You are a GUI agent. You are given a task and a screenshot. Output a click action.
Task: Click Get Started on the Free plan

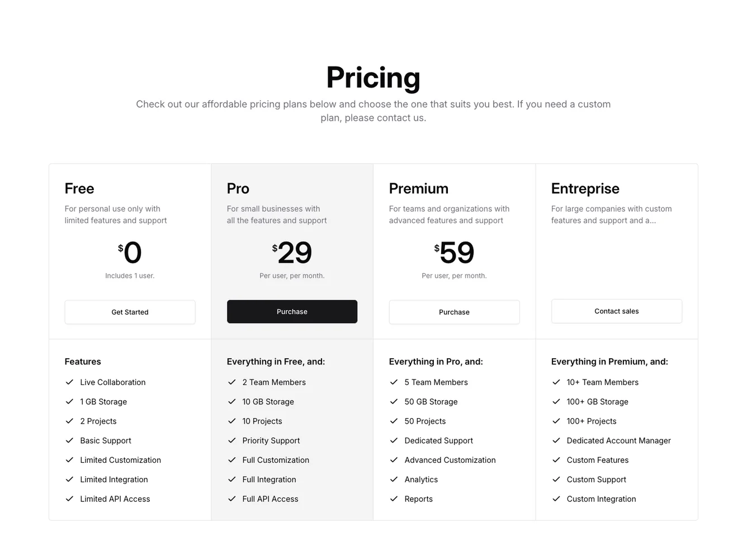pos(130,312)
